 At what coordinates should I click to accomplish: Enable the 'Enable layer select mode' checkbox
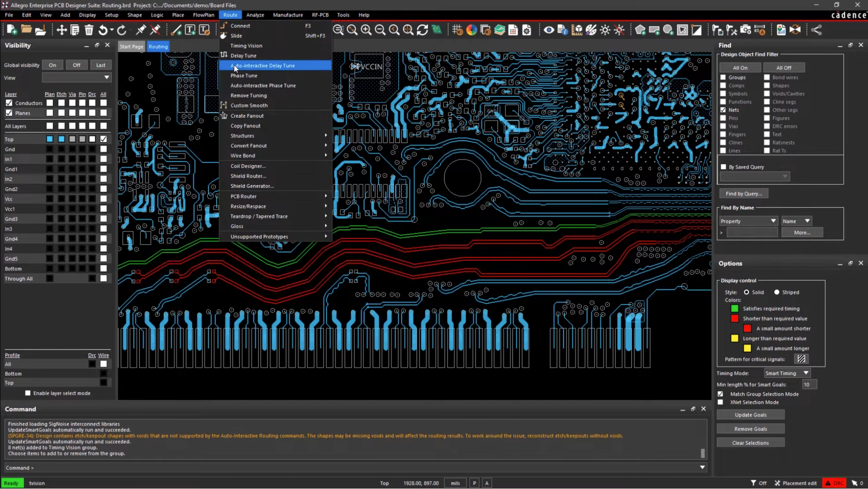click(28, 393)
